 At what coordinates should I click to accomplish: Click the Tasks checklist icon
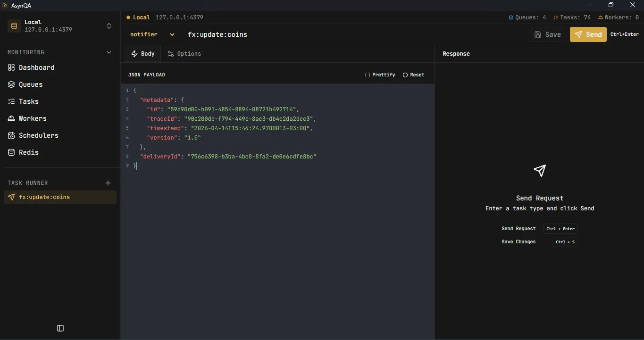click(x=11, y=101)
